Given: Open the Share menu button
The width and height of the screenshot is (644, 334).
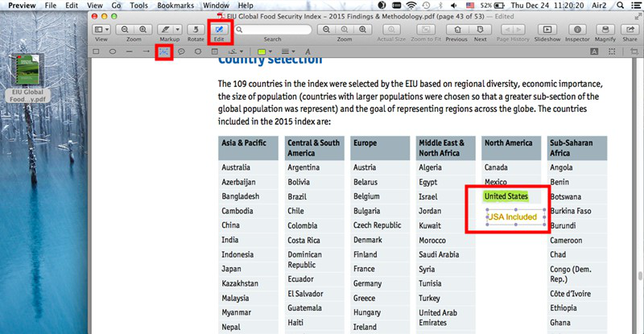Looking at the screenshot, I should tap(630, 29).
